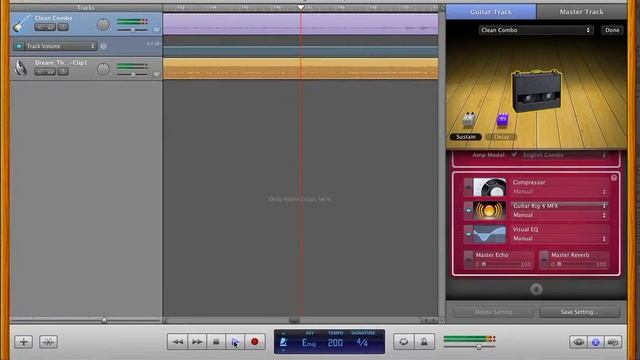Change the tempo value 200
This screenshot has height=360, width=640.
click(335, 343)
